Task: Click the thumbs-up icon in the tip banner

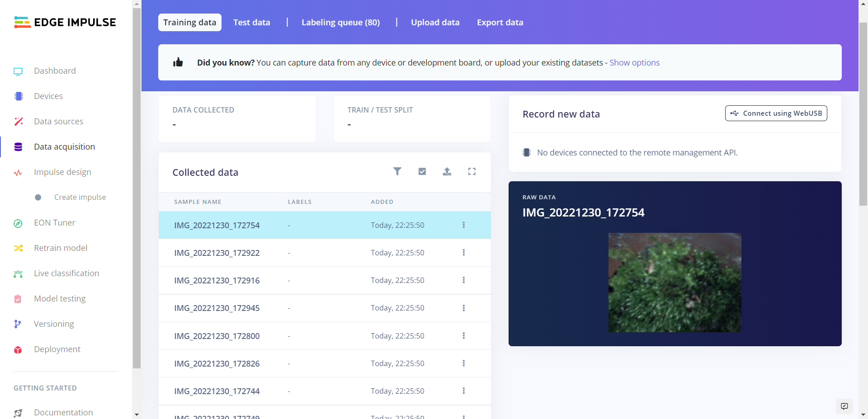Action: coord(178,62)
